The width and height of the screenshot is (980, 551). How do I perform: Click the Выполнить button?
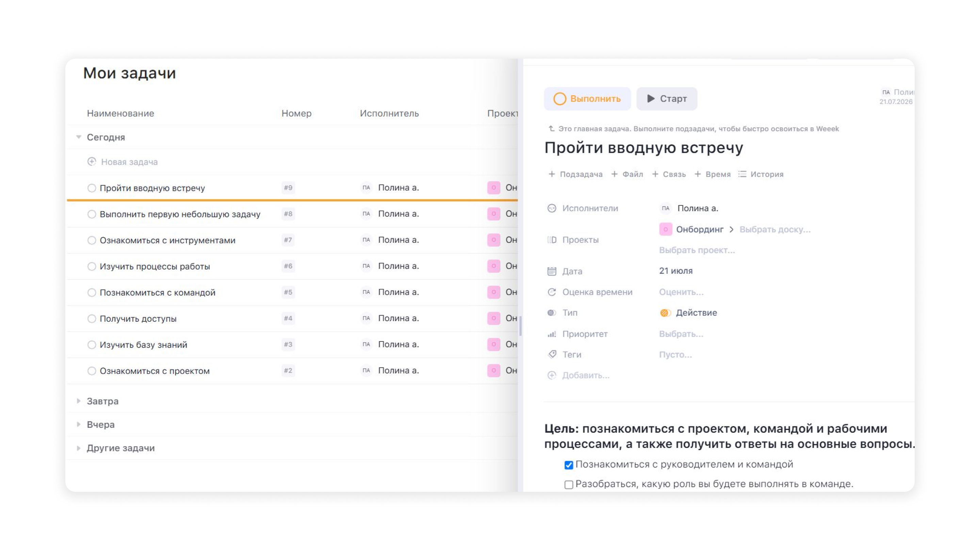(x=587, y=99)
